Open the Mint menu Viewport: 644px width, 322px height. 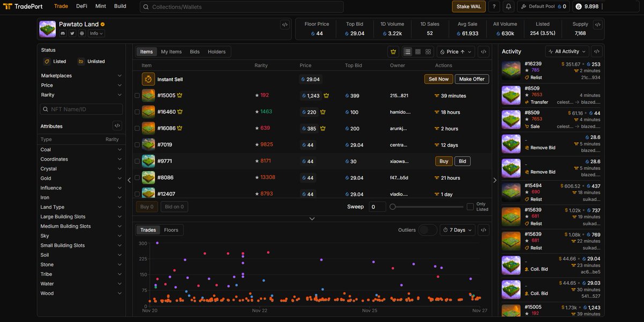click(x=101, y=6)
